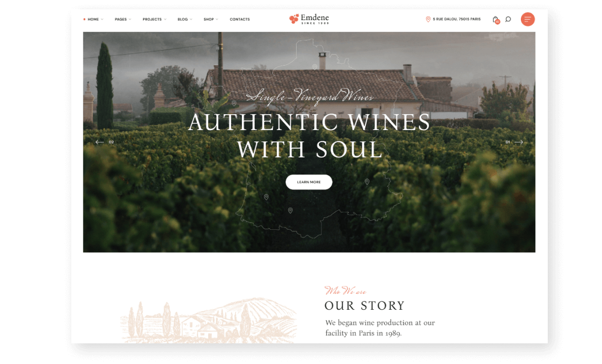Click the Learn More button
This screenshot has width=602, height=364.
[308, 182]
